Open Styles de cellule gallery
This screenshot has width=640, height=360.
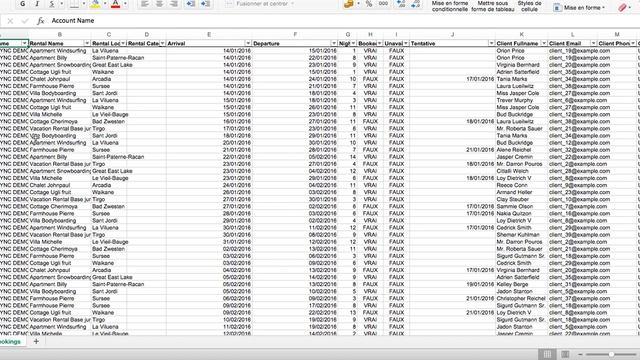[529, 6]
